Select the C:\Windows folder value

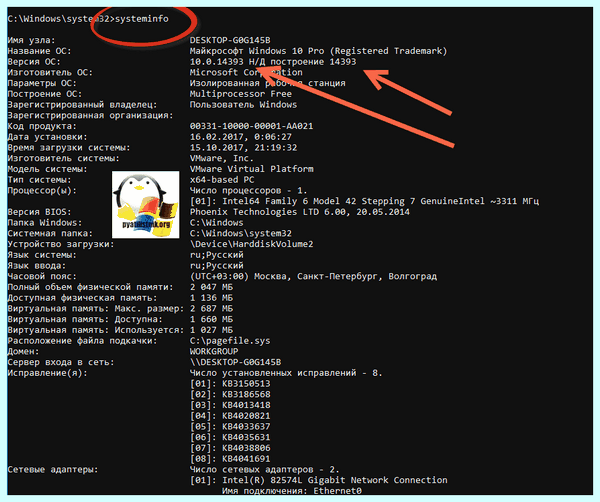pos(217,222)
